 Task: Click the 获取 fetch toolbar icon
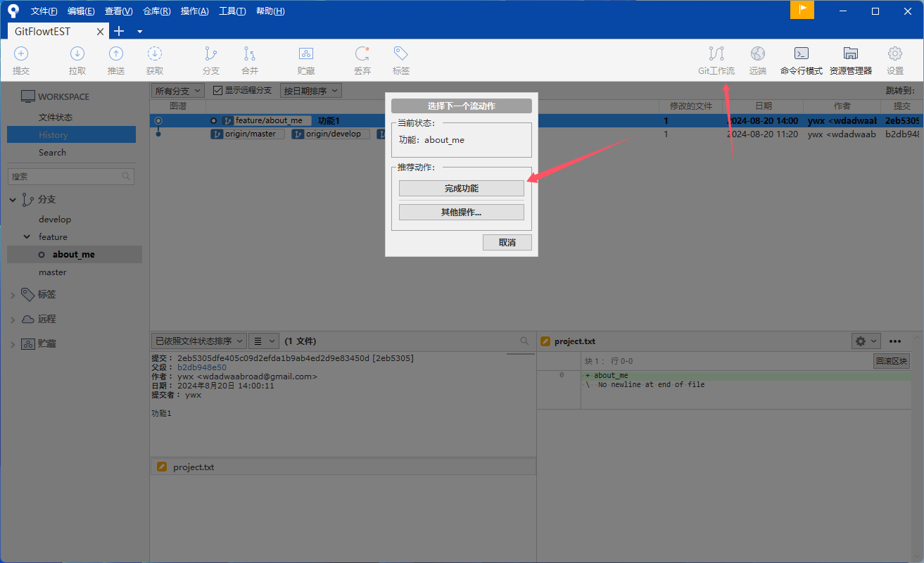(x=155, y=54)
